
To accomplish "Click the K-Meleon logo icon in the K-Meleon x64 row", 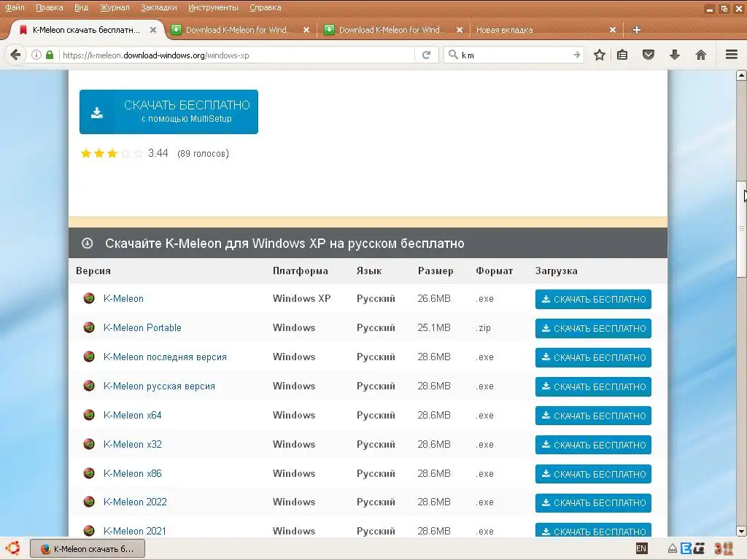I will (89, 415).
